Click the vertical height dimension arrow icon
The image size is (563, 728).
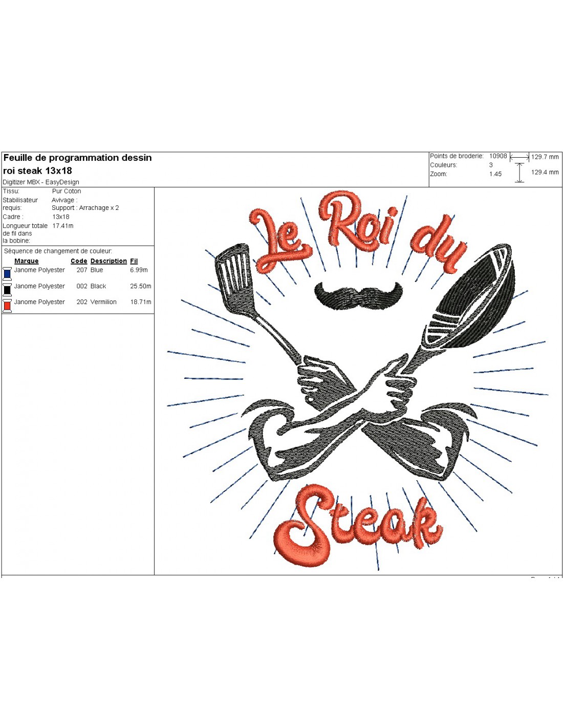[519, 173]
